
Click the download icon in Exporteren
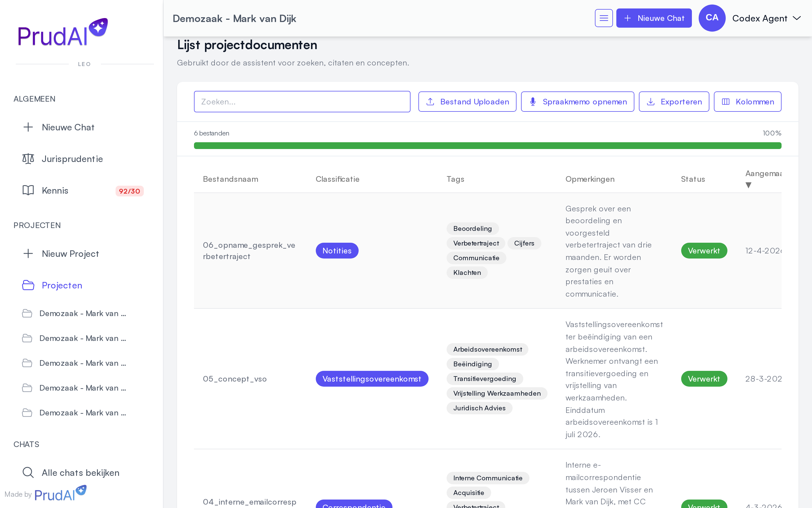pos(651,102)
